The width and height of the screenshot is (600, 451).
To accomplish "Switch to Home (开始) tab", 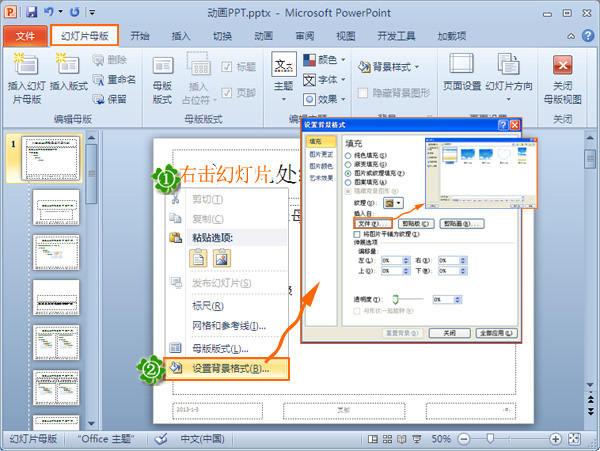I will [140, 36].
